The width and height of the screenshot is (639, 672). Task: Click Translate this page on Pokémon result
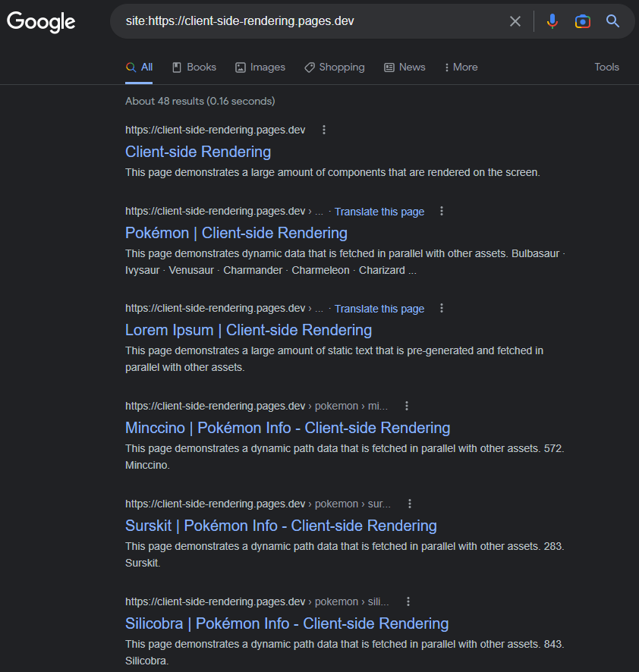pos(379,211)
